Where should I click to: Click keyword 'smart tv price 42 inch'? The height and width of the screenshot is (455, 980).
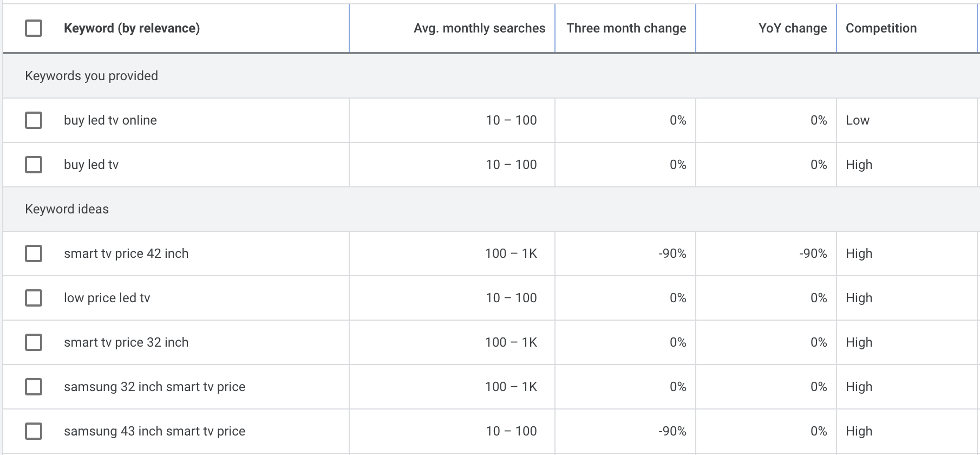[126, 253]
